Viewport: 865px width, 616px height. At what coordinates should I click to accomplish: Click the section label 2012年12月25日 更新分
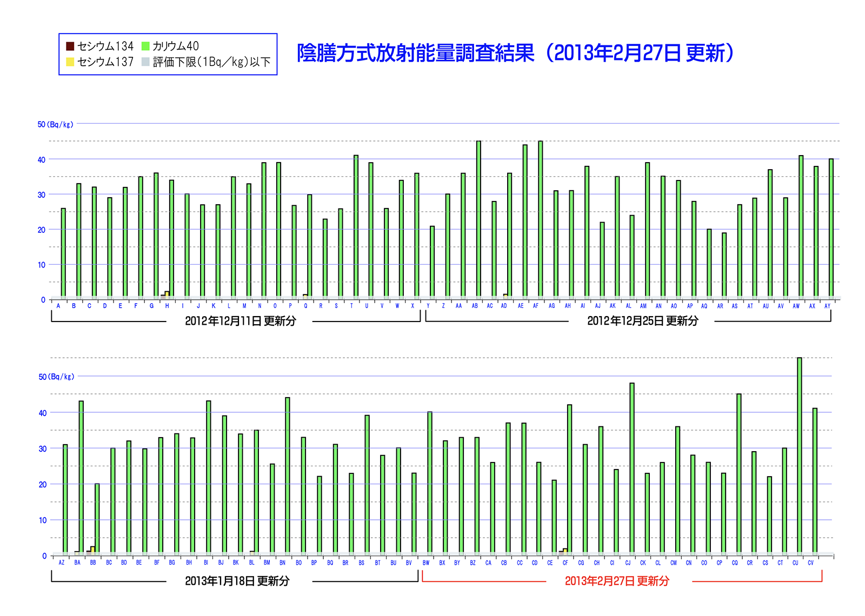coord(643,321)
